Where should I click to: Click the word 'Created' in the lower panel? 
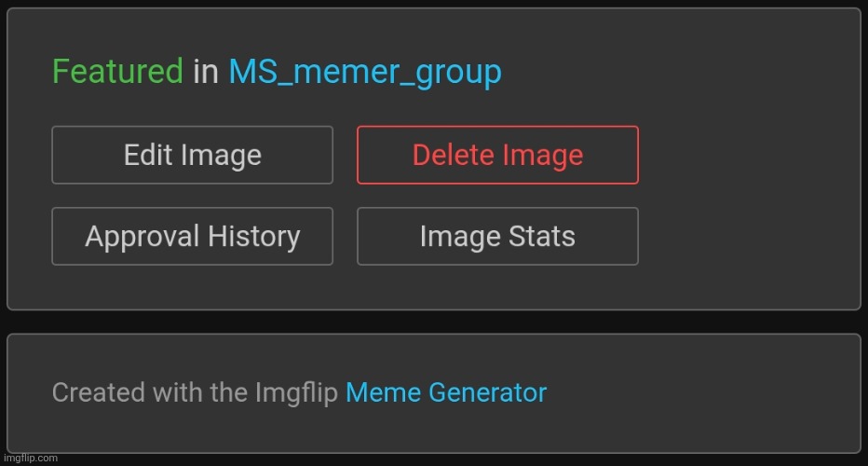click(88, 392)
